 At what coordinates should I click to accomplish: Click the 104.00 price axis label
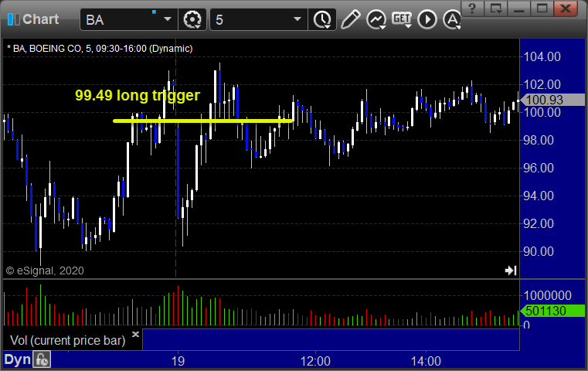[542, 56]
